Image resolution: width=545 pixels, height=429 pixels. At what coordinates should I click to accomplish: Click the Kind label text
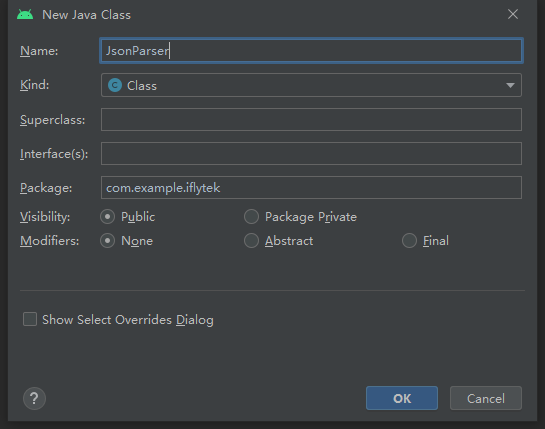click(x=34, y=85)
